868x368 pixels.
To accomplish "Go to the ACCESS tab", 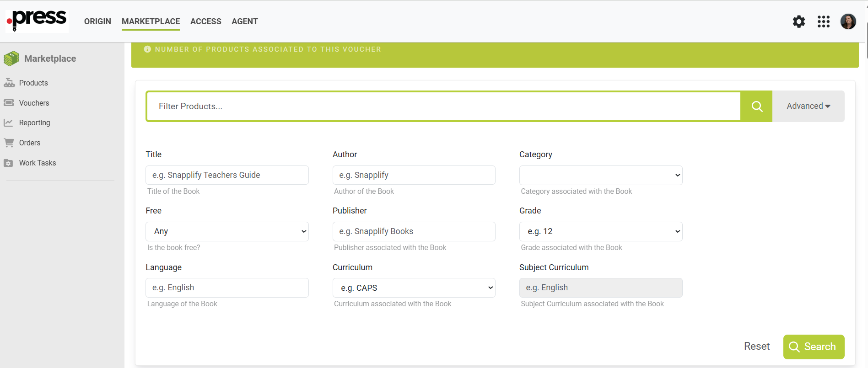I will 206,21.
